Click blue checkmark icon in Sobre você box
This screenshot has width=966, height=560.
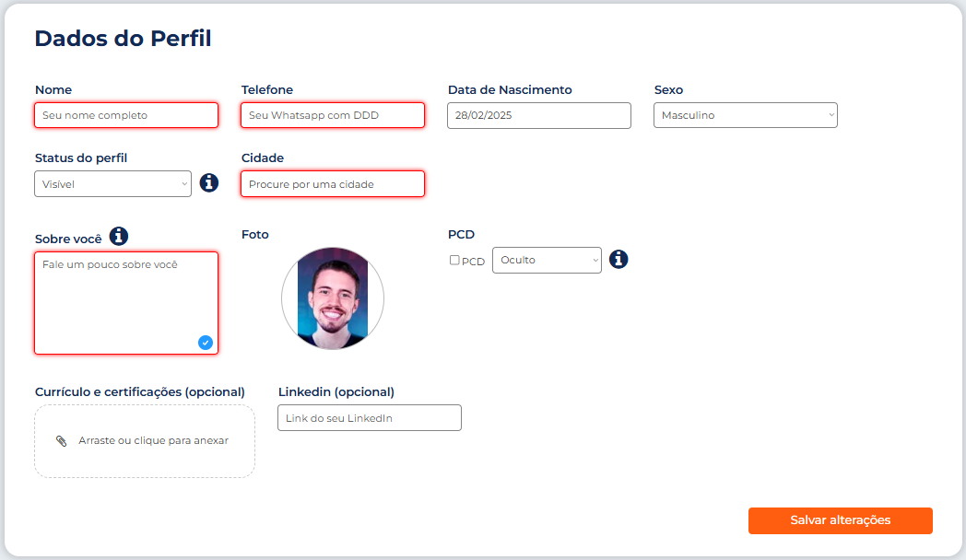tap(206, 343)
